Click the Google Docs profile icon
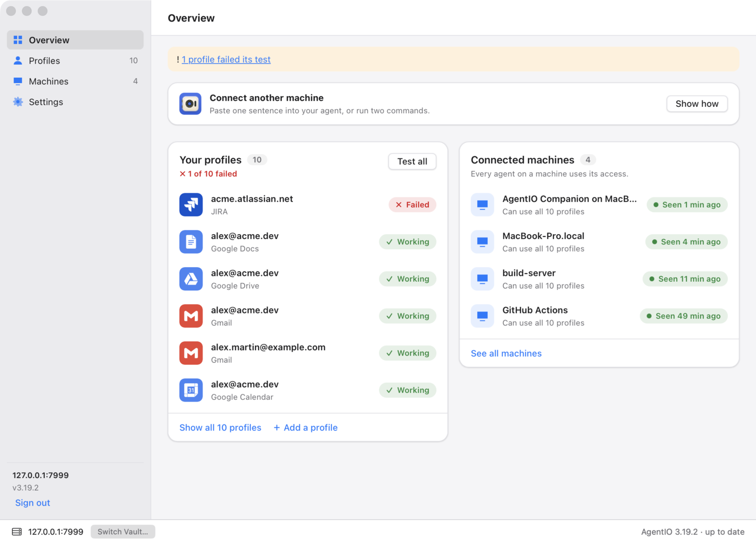Viewport: 756px width, 544px height. 191,242
